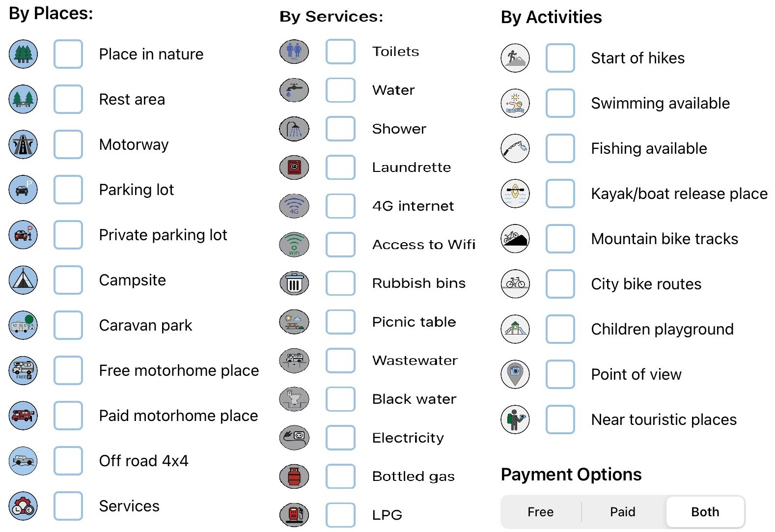
Task: Check the Free motorhome place filter
Action: [x=68, y=370]
